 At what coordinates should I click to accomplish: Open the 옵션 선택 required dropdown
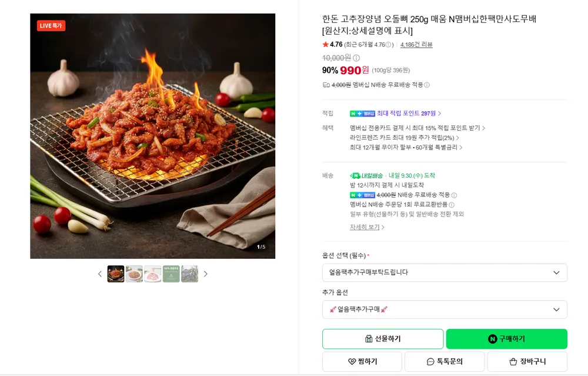tap(445, 272)
